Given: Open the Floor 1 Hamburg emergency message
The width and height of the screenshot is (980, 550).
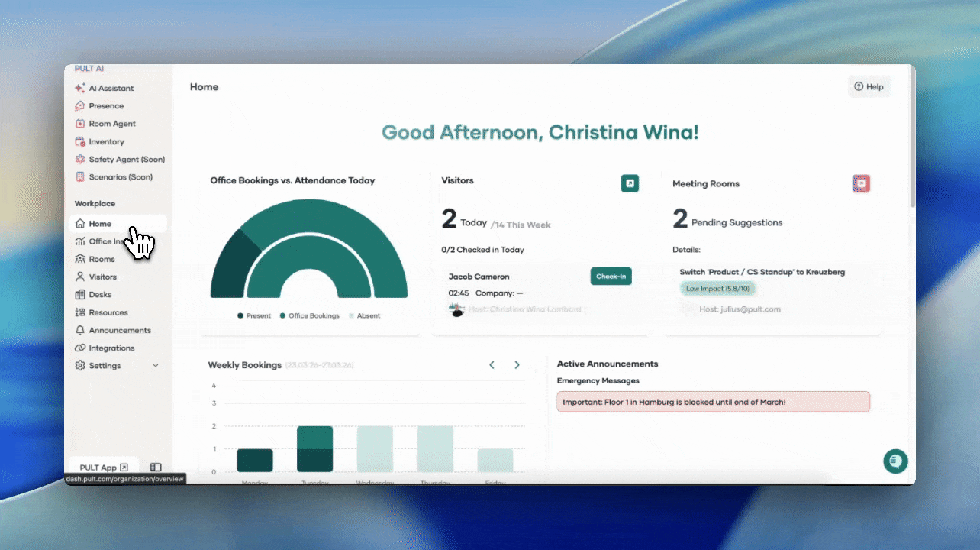Looking at the screenshot, I should (713, 402).
